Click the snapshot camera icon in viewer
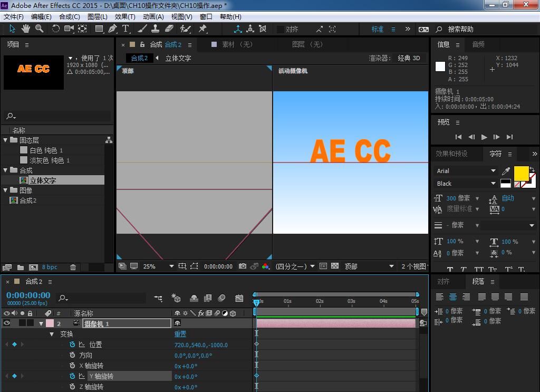Viewport: 540px width, 392px height. tap(243, 266)
